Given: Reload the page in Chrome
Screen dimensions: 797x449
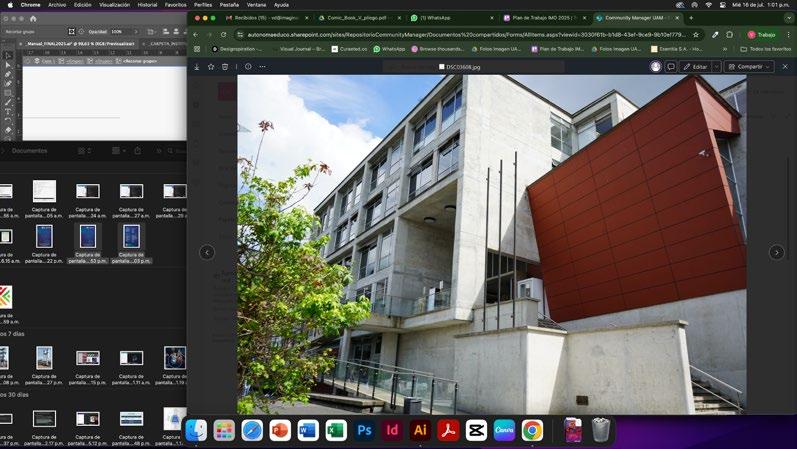Looking at the screenshot, I should pos(224,35).
